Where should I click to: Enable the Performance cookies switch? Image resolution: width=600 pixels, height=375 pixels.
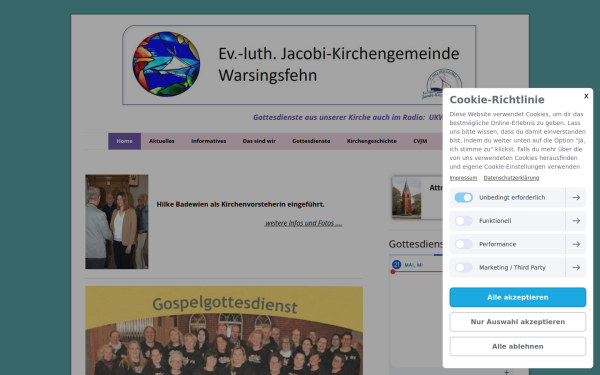tap(463, 244)
